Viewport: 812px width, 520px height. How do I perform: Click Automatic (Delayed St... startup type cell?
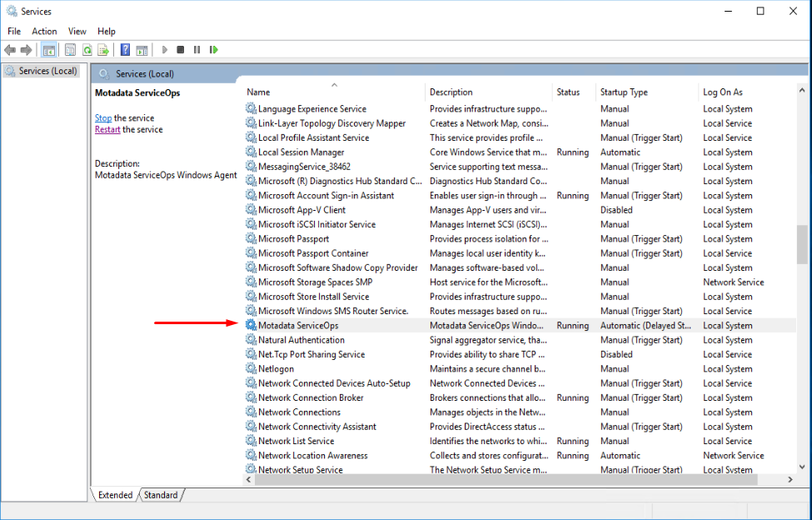(x=645, y=325)
